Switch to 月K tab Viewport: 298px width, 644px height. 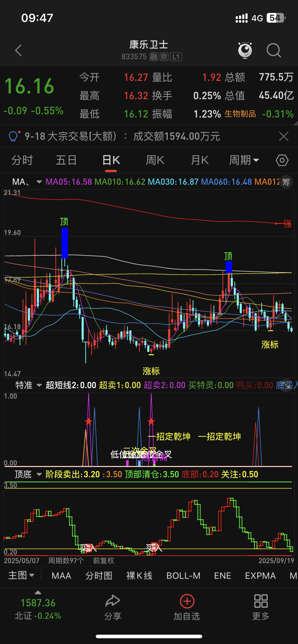[x=200, y=160]
